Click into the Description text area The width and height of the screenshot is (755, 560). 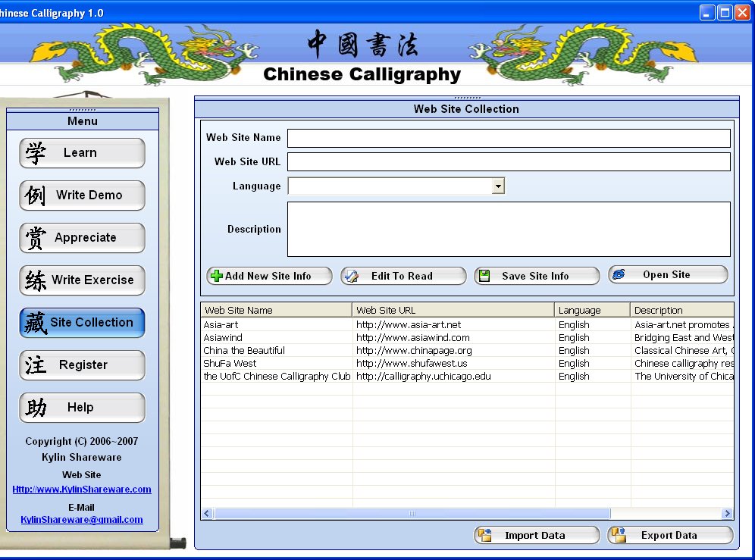click(509, 229)
